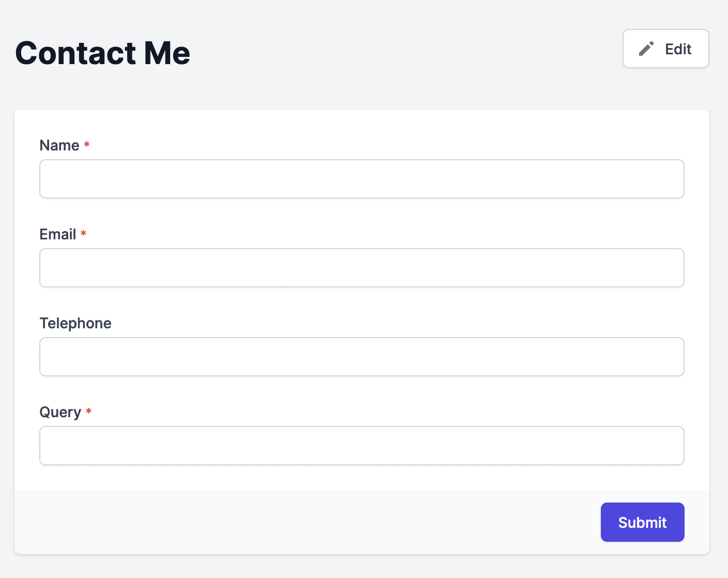Click red required asterisk beside Email
This screenshot has height=578, width=728.
(x=83, y=233)
